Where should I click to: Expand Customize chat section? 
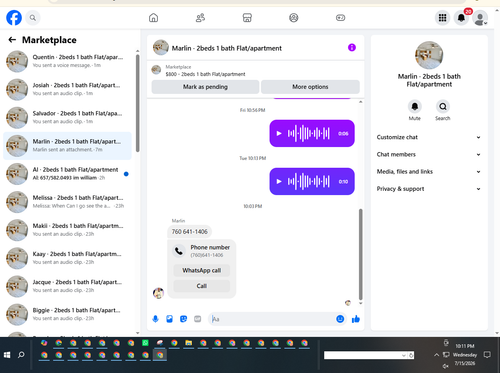tap(429, 137)
